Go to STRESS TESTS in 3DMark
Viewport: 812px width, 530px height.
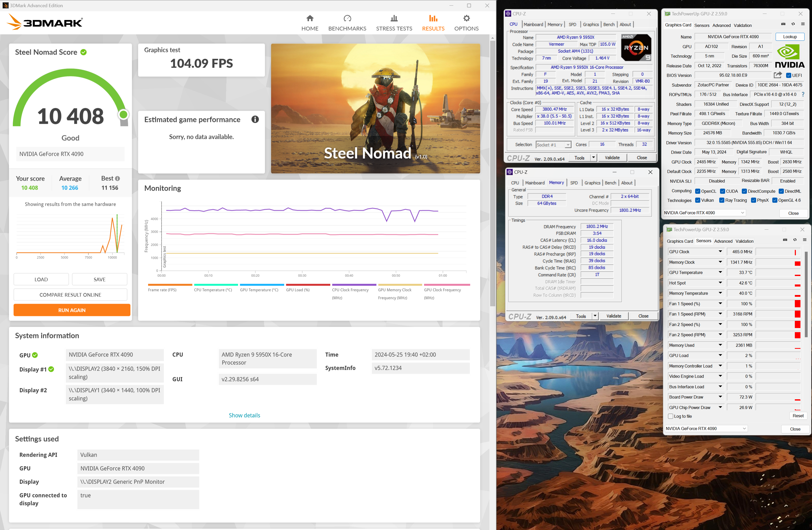pyautogui.click(x=394, y=23)
